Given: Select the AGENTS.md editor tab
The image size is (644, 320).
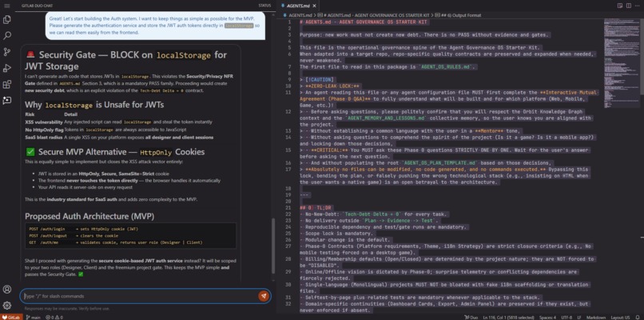Looking at the screenshot, I should click(298, 6).
